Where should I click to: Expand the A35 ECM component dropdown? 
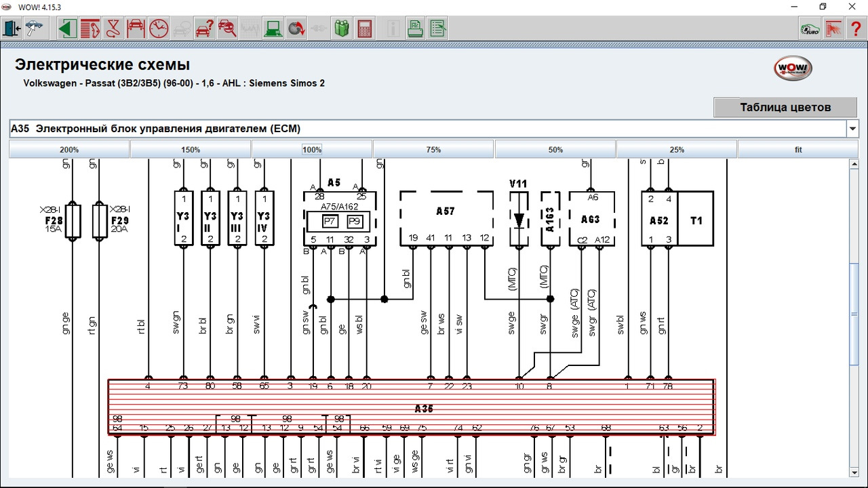pyautogui.click(x=852, y=129)
